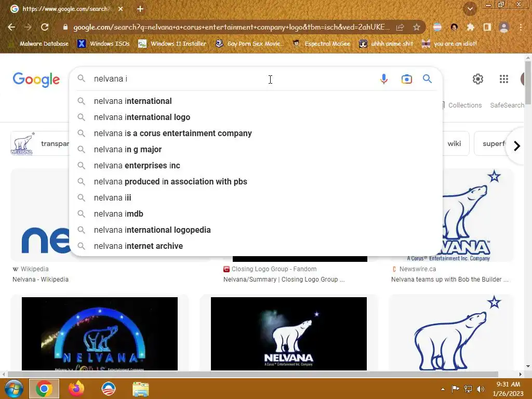532x399 pixels.
Task: Open the Windows 11 Installer bookmark
Action: 172,44
